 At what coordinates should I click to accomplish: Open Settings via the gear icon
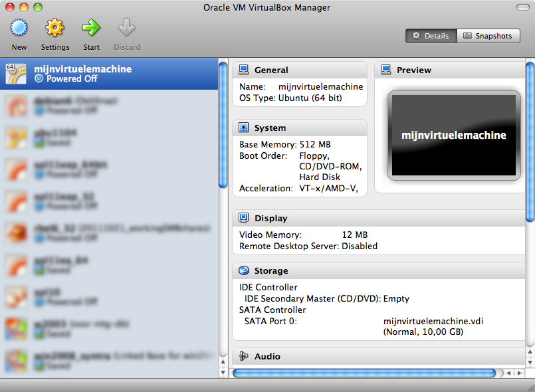[x=54, y=28]
